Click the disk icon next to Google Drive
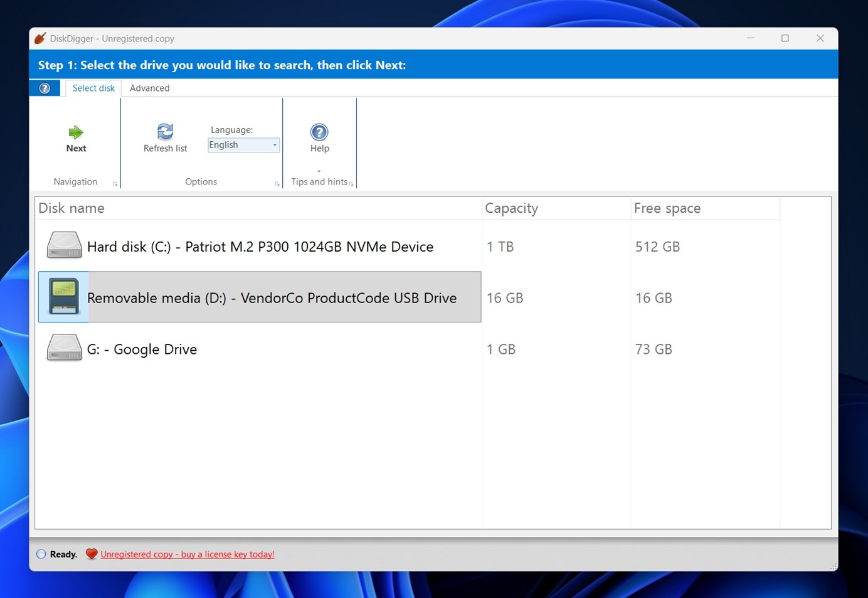Image resolution: width=868 pixels, height=598 pixels. [x=63, y=348]
